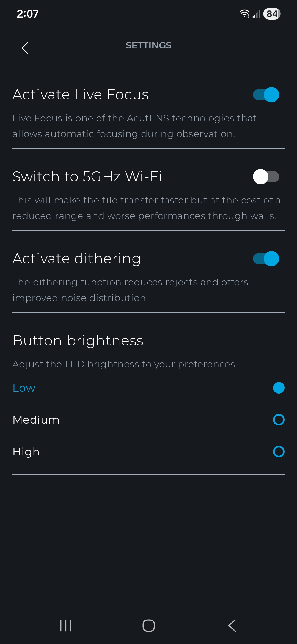The height and width of the screenshot is (644, 297).
Task: Turn off the Activate dithering switch
Action: point(266,259)
